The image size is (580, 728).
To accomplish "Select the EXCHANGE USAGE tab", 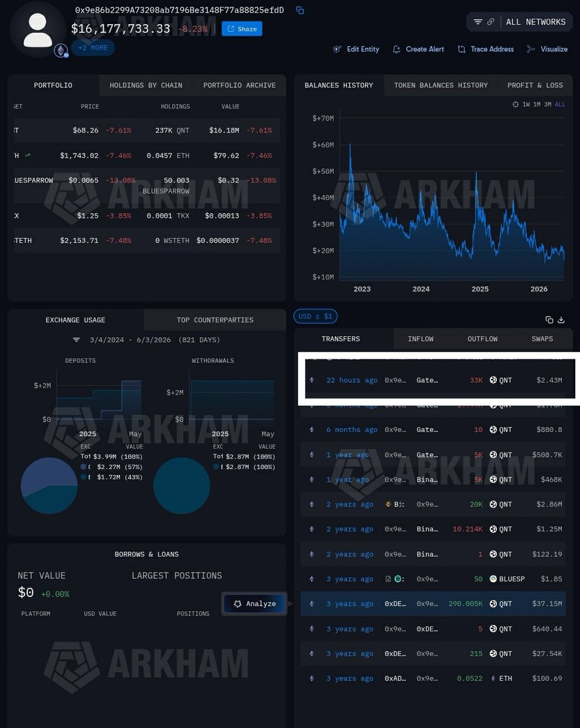I will click(75, 320).
